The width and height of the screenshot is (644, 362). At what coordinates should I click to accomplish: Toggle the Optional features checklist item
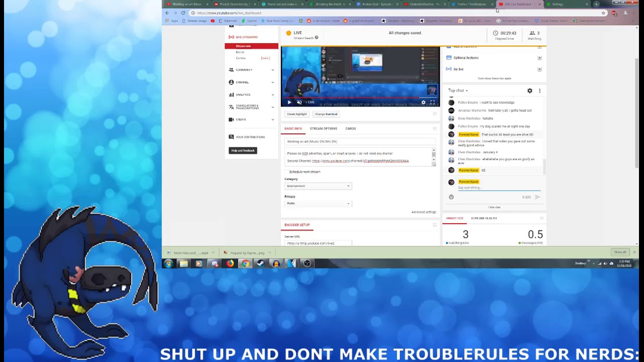click(x=539, y=58)
